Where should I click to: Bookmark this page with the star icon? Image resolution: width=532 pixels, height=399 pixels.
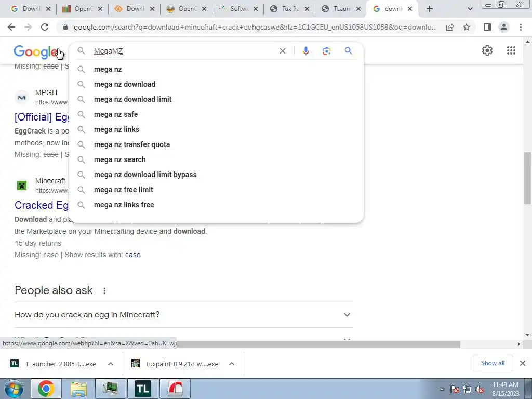click(467, 27)
